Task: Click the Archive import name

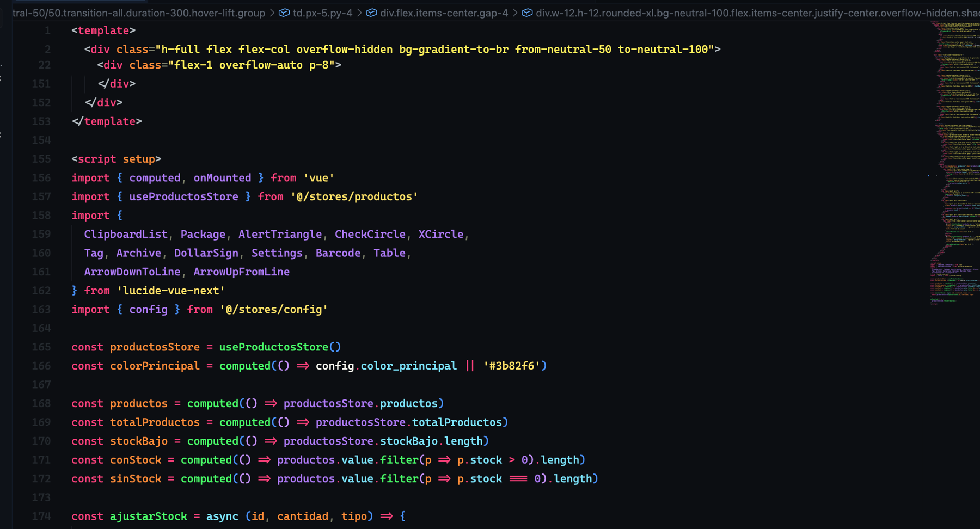Action: click(x=138, y=253)
